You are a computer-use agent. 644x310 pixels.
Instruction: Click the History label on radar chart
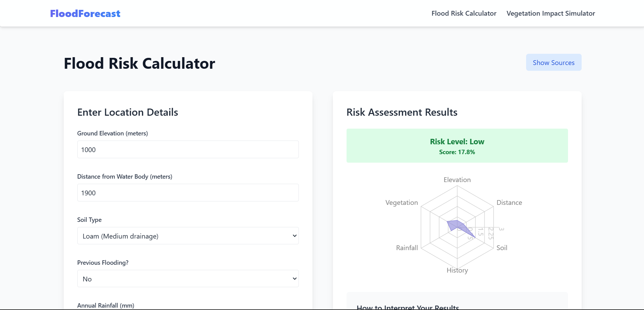pyautogui.click(x=457, y=270)
